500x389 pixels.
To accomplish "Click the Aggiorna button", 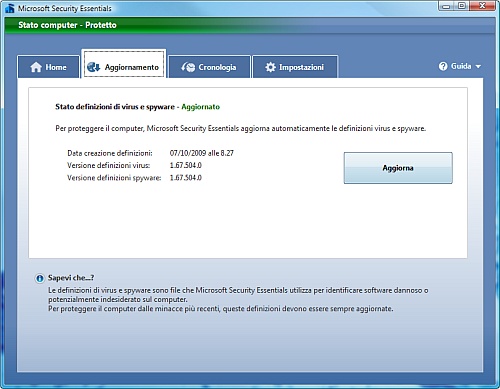I will 398,168.
